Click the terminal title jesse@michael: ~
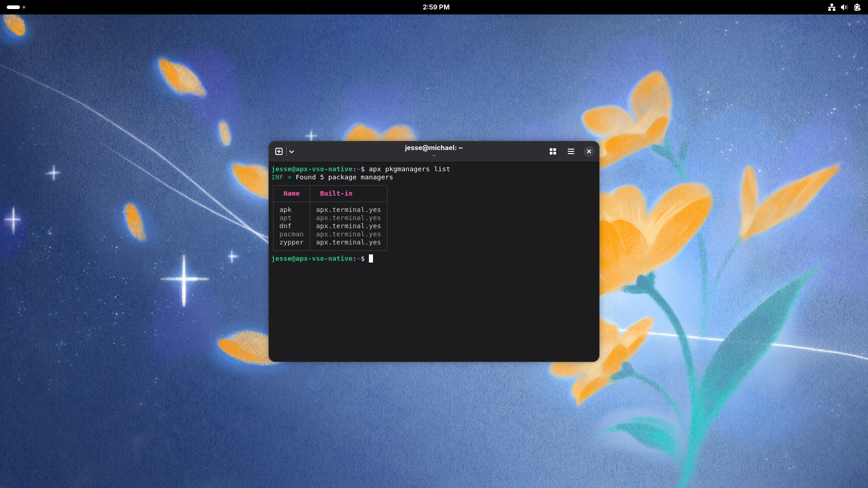868x488 pixels. [x=434, y=148]
